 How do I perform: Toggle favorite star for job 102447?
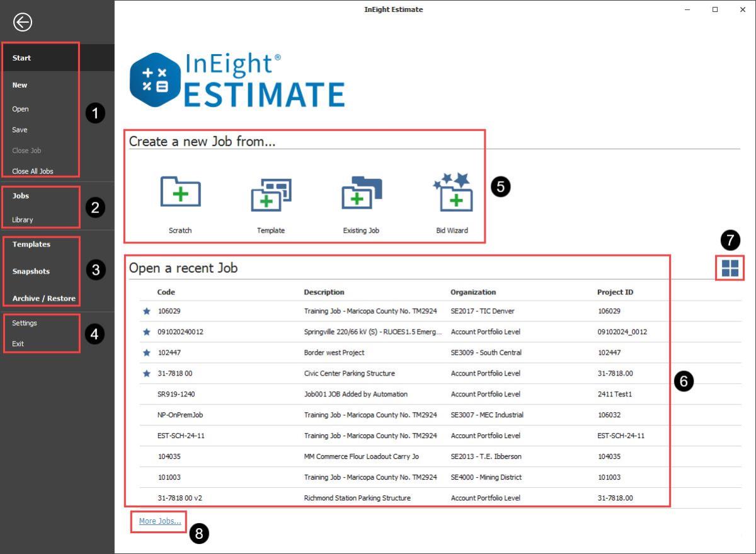pyautogui.click(x=147, y=352)
